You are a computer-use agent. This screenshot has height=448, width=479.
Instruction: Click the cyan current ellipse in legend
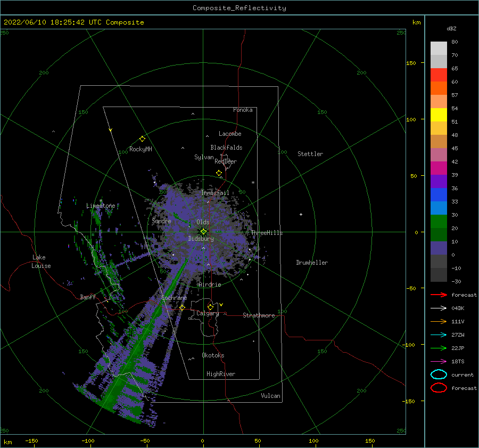click(x=439, y=374)
